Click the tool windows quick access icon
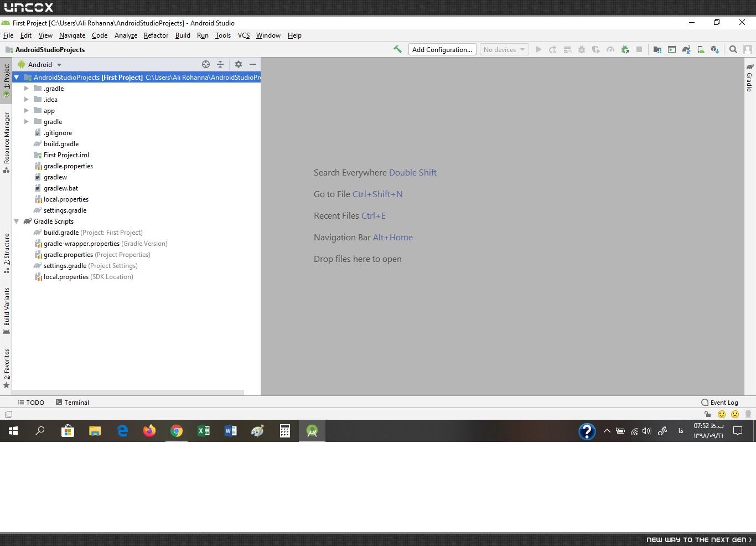 [8, 414]
